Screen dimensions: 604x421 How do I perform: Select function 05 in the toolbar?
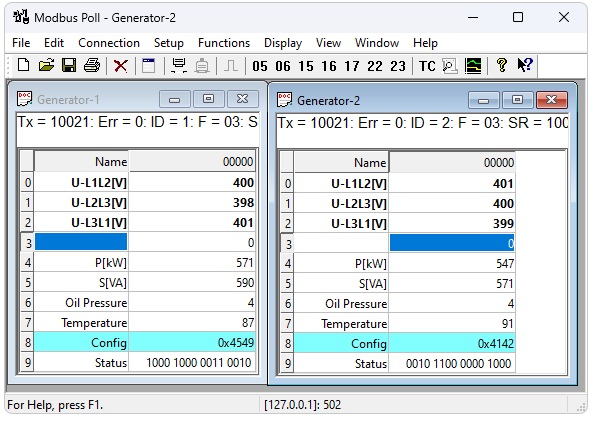click(x=260, y=66)
